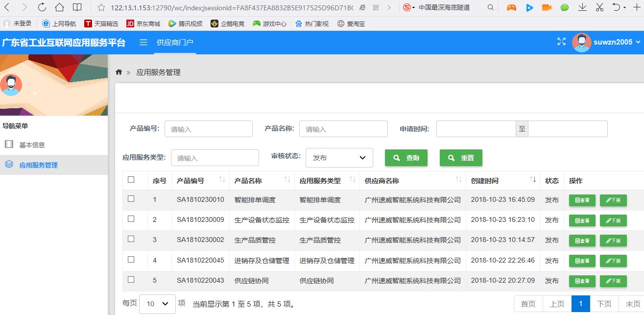
Task: Click the browser download icon
Action: click(x=582, y=7)
